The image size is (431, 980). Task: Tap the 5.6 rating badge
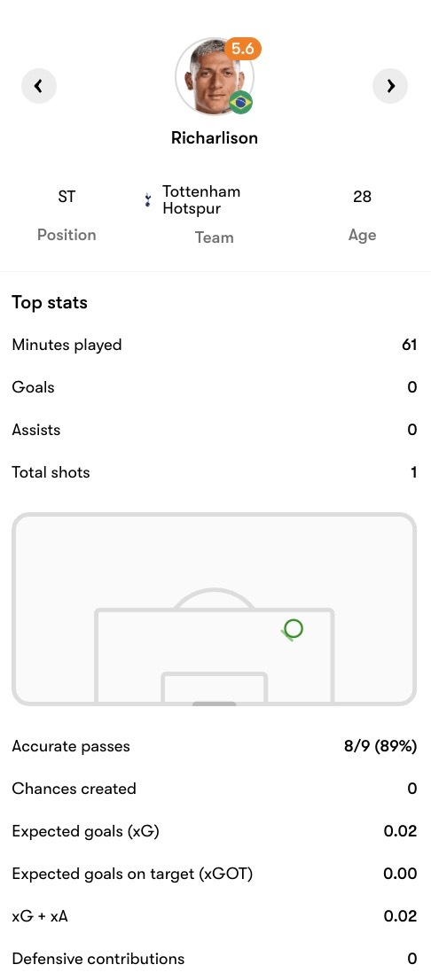click(x=242, y=49)
